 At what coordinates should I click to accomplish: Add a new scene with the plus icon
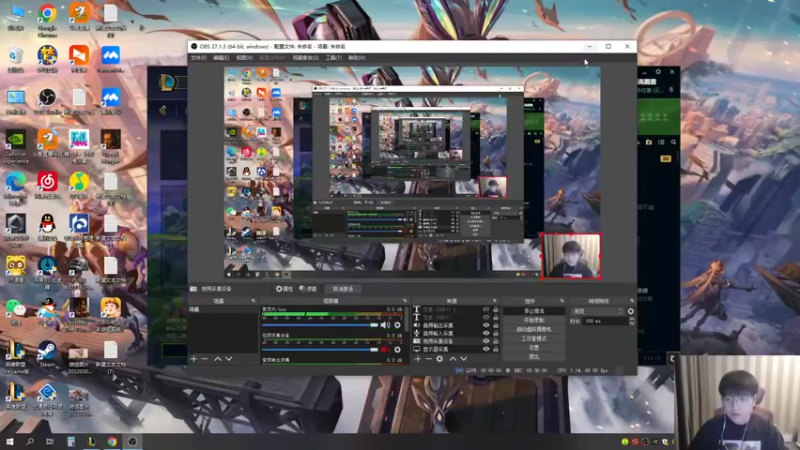(194, 359)
